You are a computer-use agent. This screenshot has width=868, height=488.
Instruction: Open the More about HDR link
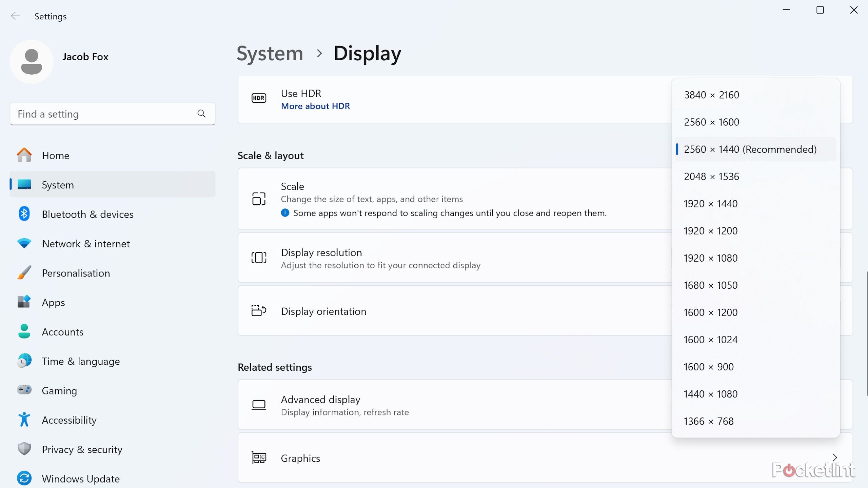coord(315,106)
